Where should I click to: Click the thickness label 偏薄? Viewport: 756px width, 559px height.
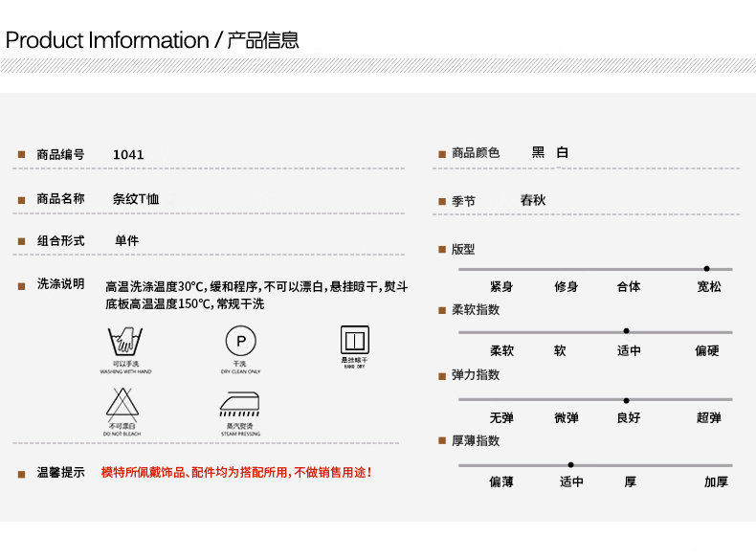(x=501, y=481)
